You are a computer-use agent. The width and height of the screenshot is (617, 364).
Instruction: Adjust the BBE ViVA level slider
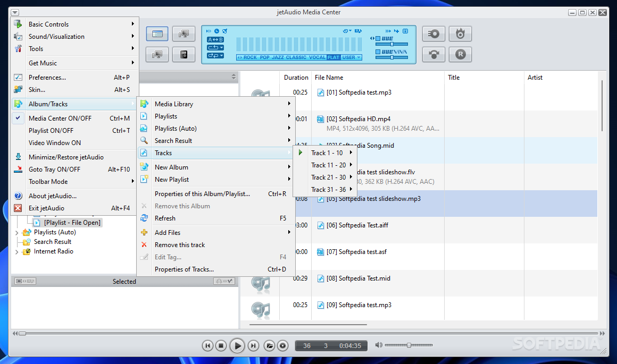point(391,57)
